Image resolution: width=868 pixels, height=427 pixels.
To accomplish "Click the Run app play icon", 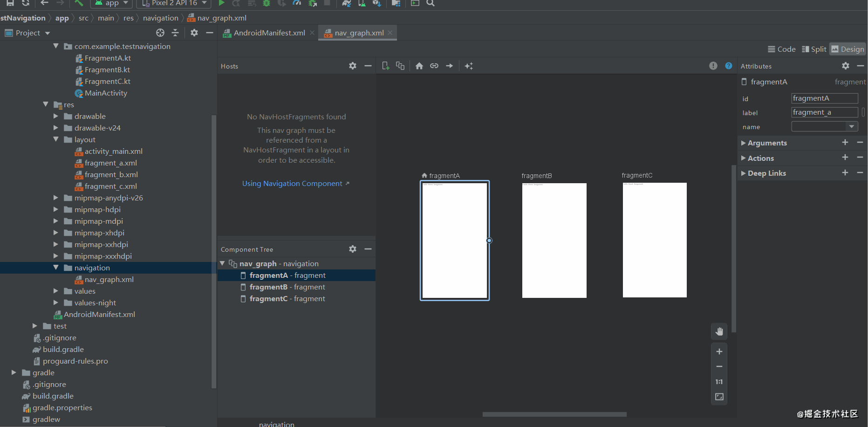I will coord(222,3).
